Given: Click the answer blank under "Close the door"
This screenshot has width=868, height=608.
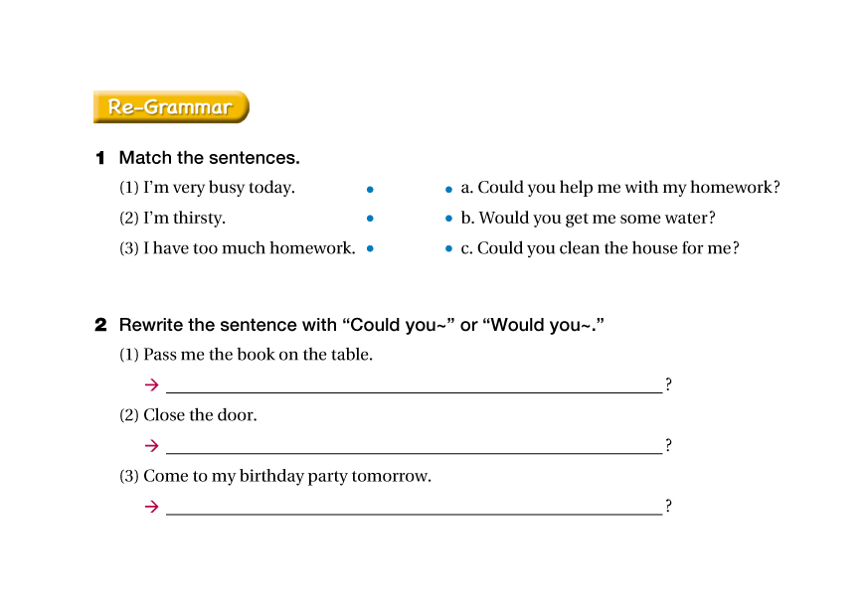Looking at the screenshot, I should (x=414, y=445).
